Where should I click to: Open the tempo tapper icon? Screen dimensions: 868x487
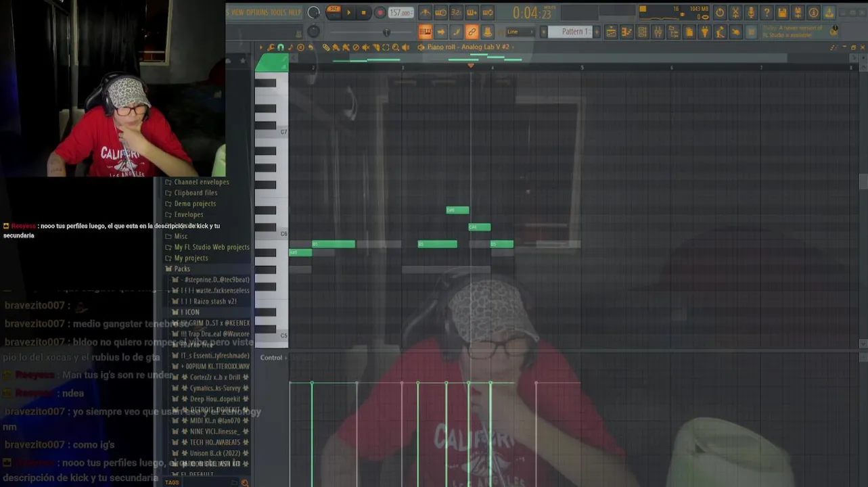pyautogui.click(x=721, y=32)
